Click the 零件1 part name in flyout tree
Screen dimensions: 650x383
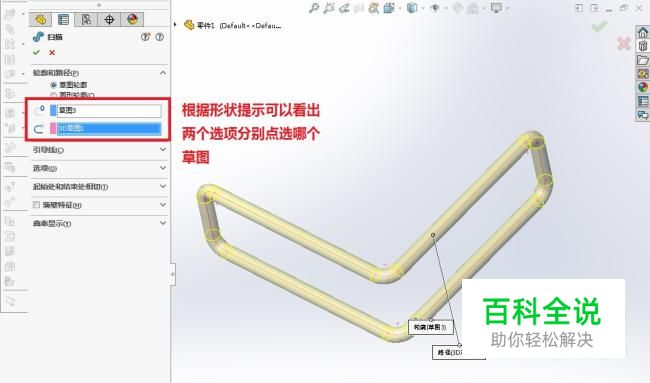coord(206,26)
